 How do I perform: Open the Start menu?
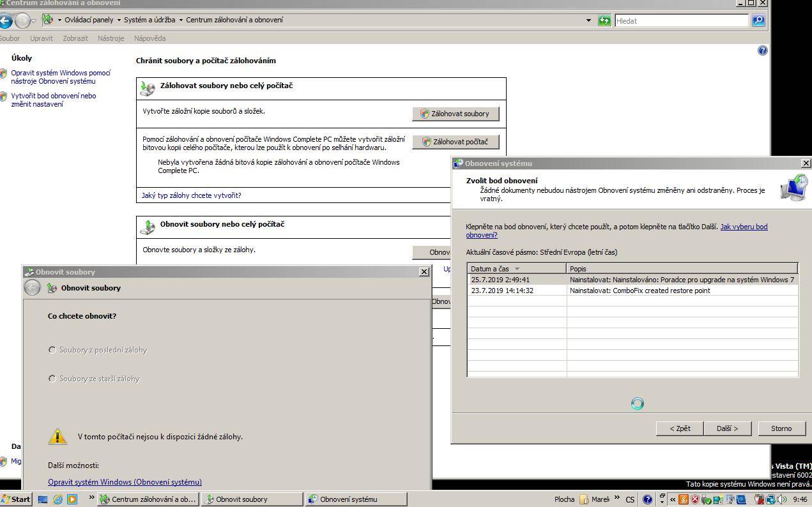[x=16, y=499]
